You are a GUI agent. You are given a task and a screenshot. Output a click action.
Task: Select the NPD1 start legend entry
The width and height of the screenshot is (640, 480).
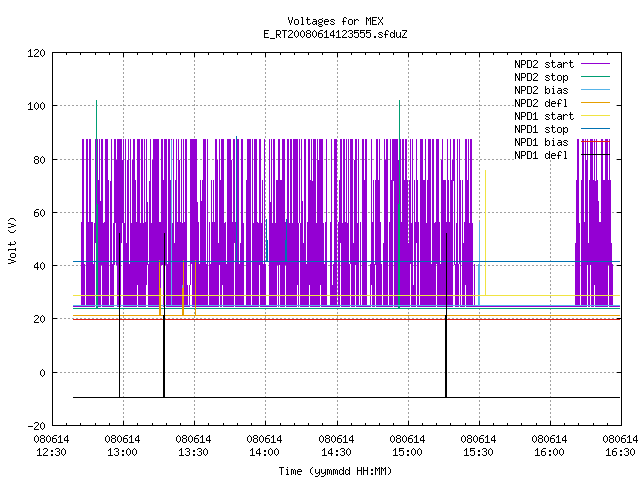pos(544,116)
